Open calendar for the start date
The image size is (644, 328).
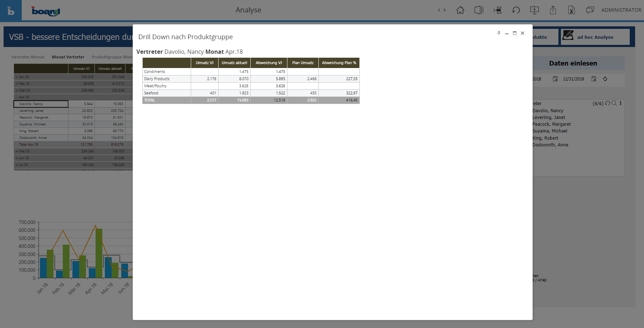555,79
